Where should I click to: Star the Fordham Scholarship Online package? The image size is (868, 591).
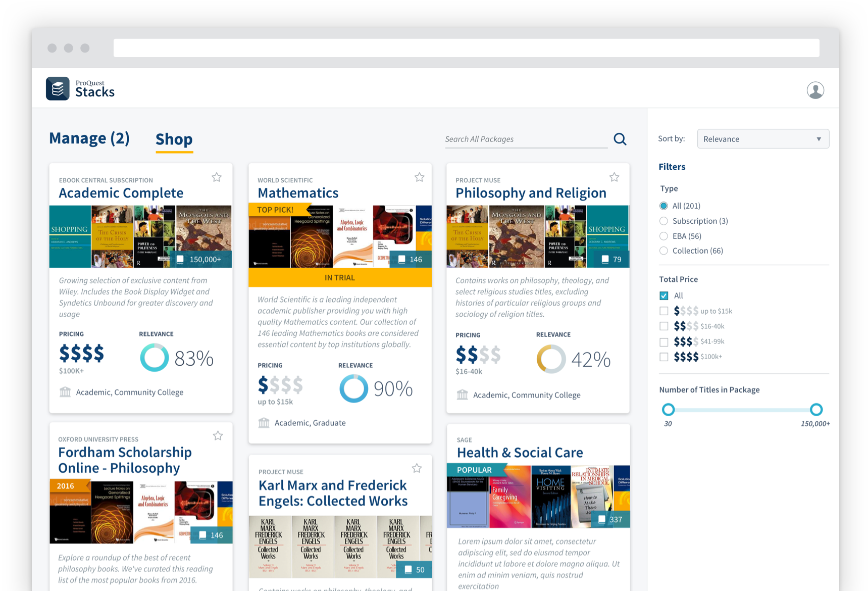218,436
